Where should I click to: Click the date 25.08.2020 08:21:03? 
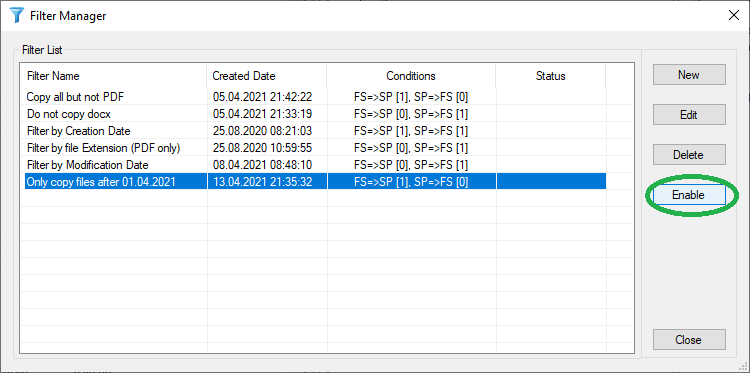(263, 131)
